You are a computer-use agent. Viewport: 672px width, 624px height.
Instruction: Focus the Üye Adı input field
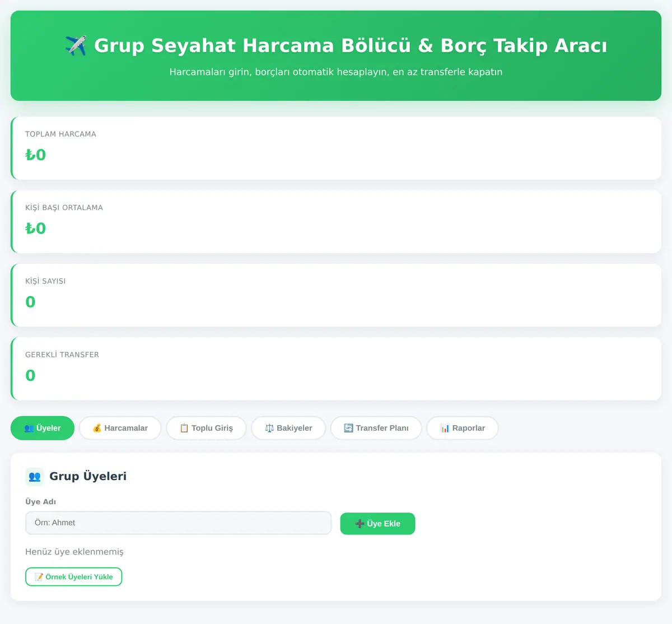179,523
